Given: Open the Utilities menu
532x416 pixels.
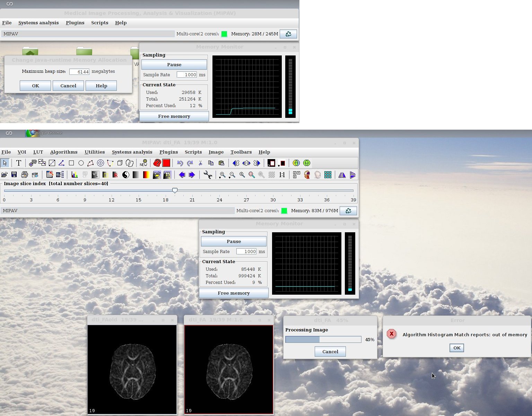Looking at the screenshot, I should 94,152.
